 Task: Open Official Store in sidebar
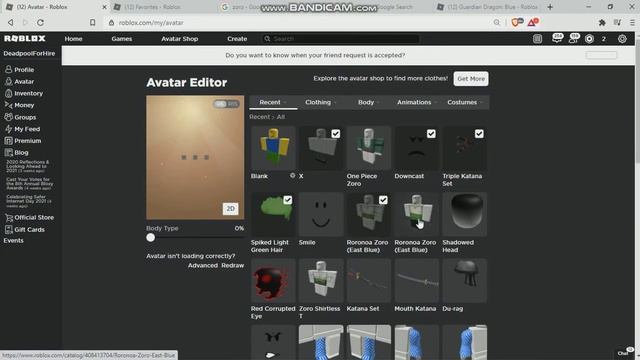(x=29, y=218)
